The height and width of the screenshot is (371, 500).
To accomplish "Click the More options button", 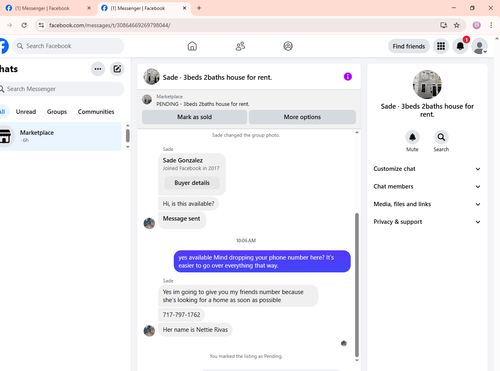I will (302, 117).
